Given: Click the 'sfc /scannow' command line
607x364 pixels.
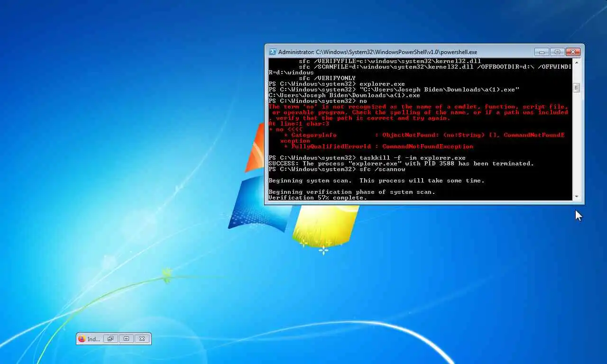Looking at the screenshot, I should tap(337, 169).
